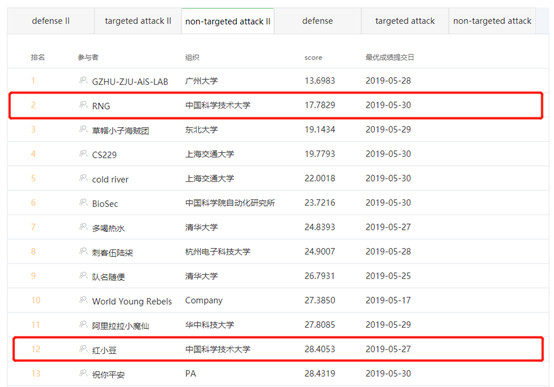Viewport: 554px width, 387px height.
Task: Open the non-targeted attack tab
Action: (492, 21)
